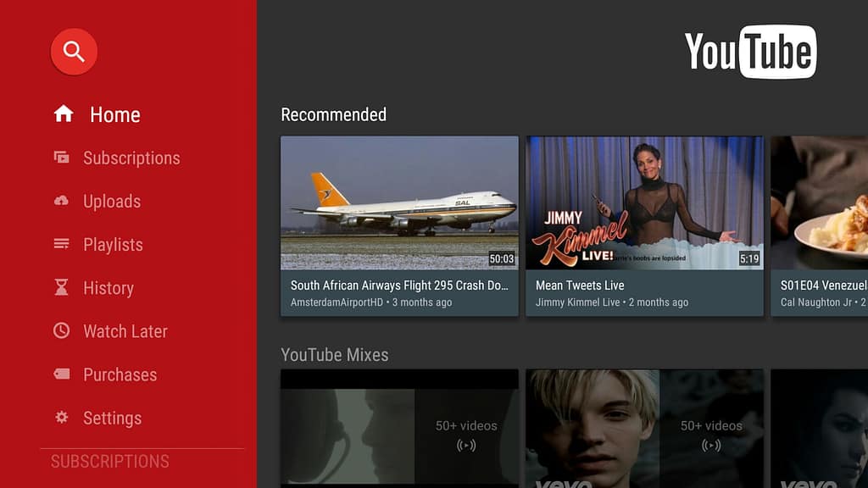Select Watch Later in the sidebar

(125, 331)
